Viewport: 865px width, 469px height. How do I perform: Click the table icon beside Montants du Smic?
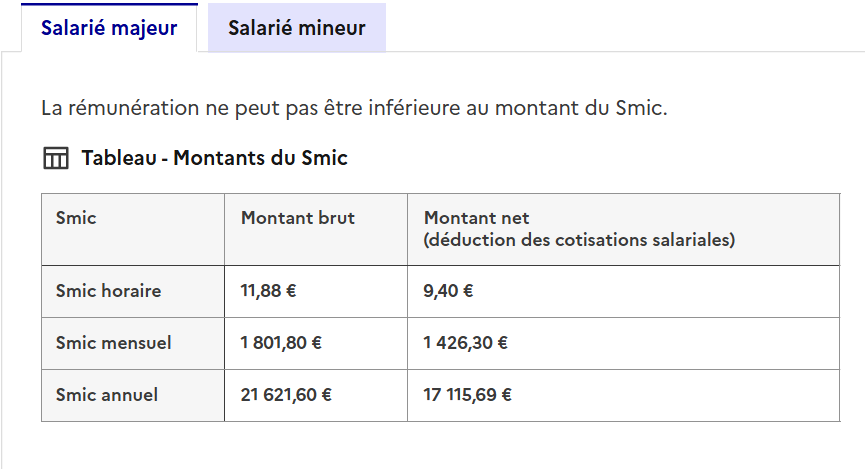56,158
